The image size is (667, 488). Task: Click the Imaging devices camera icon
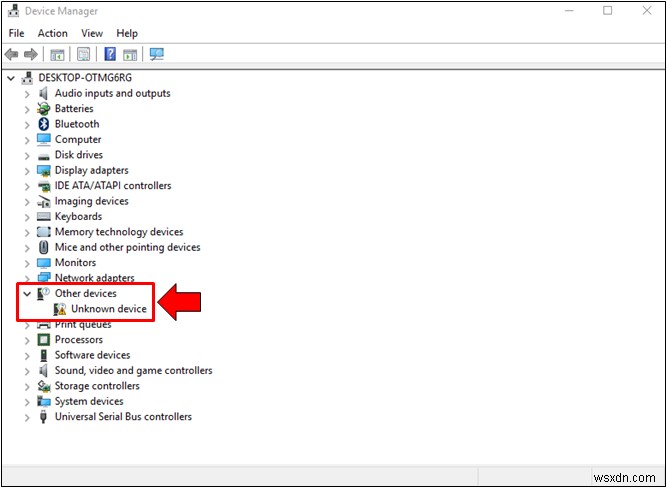[x=44, y=201]
